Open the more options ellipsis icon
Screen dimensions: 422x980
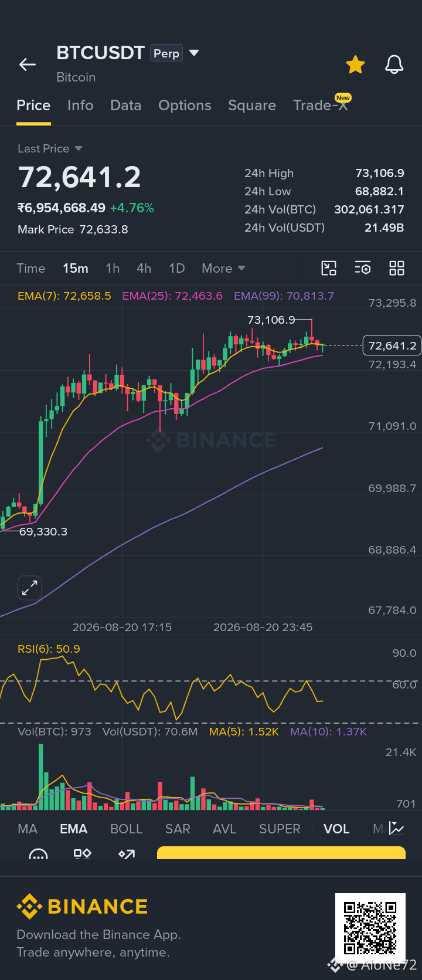tap(39, 854)
